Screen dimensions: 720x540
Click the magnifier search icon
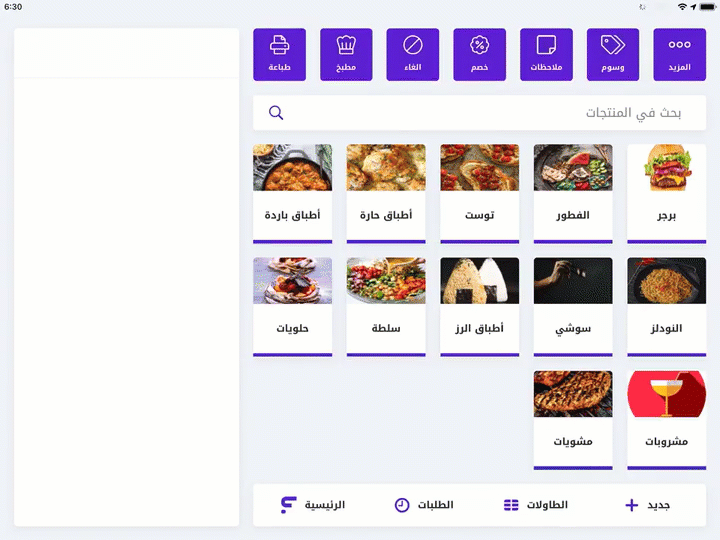pos(276,112)
